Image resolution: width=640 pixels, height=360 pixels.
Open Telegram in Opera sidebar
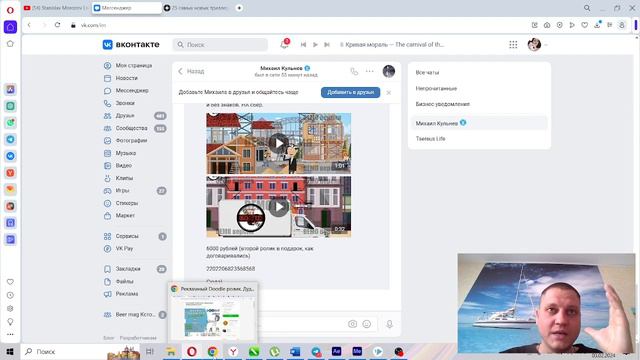point(10,140)
